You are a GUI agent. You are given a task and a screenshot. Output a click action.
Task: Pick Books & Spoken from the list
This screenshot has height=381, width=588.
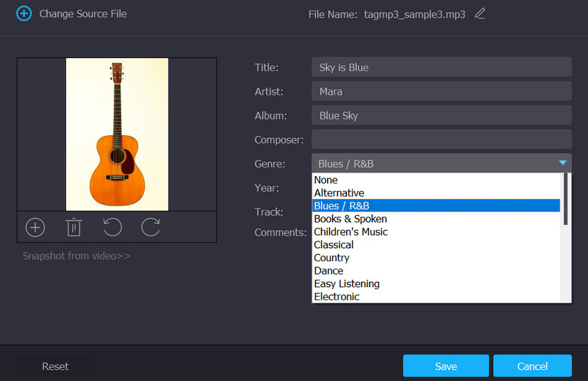[x=350, y=219]
